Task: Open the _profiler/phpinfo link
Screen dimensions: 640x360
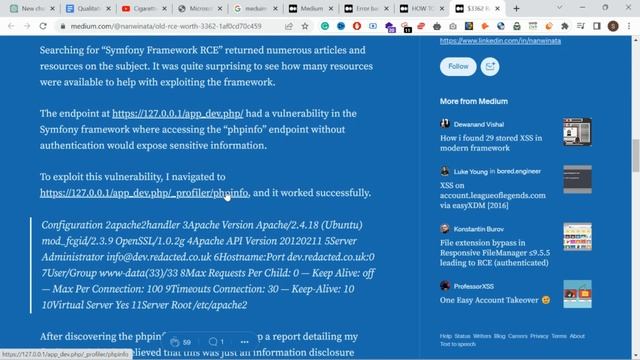Action: coord(144,193)
